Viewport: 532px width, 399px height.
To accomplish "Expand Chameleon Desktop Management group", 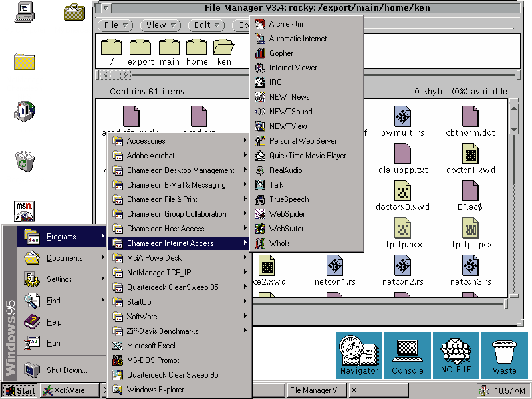I will tap(180, 170).
